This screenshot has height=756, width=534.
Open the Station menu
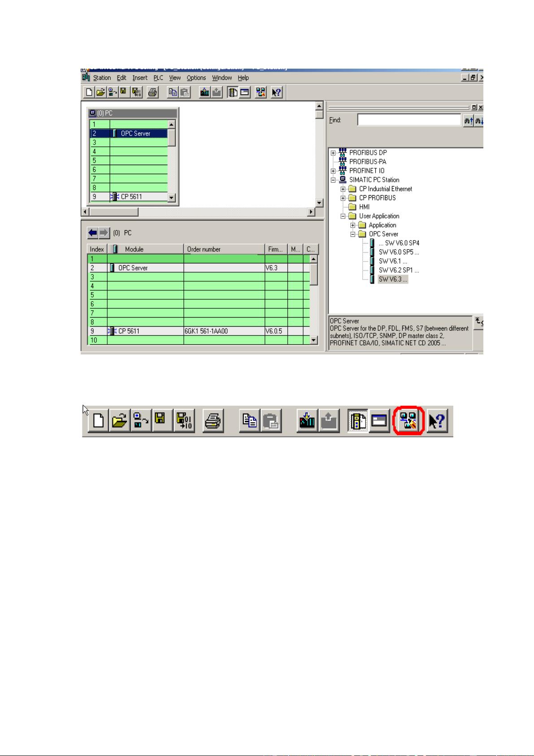pos(102,78)
